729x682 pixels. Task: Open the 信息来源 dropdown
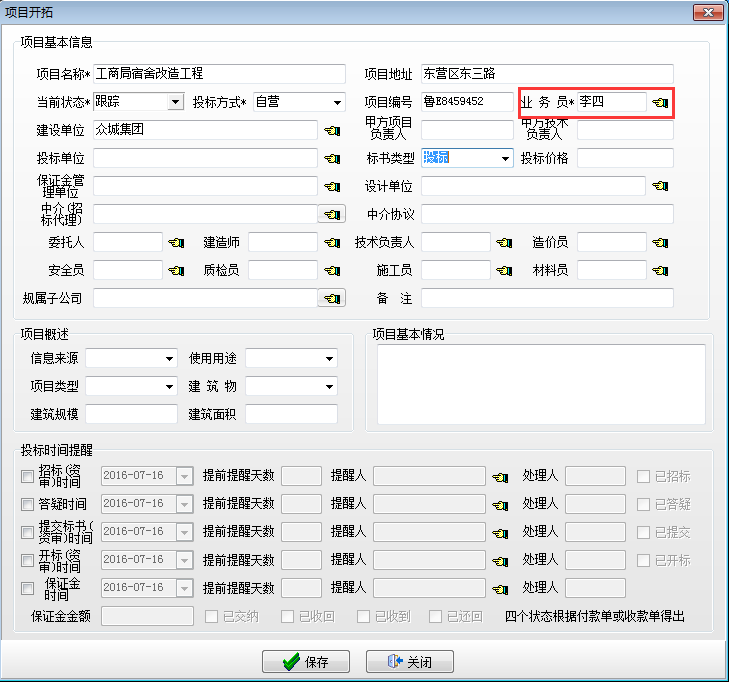[x=168, y=358]
